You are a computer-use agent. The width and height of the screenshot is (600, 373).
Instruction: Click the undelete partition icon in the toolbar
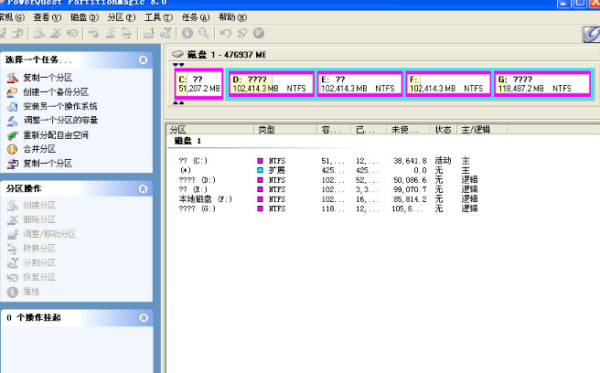pos(72,33)
